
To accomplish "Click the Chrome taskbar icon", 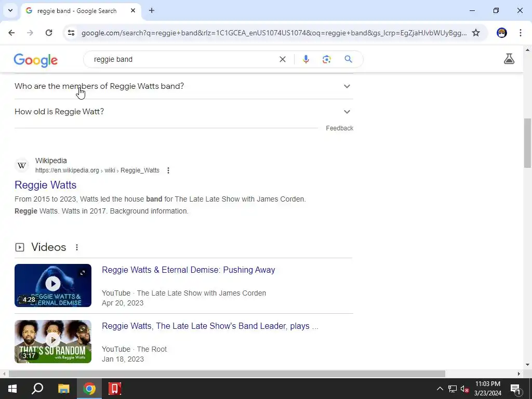I will (89, 389).
